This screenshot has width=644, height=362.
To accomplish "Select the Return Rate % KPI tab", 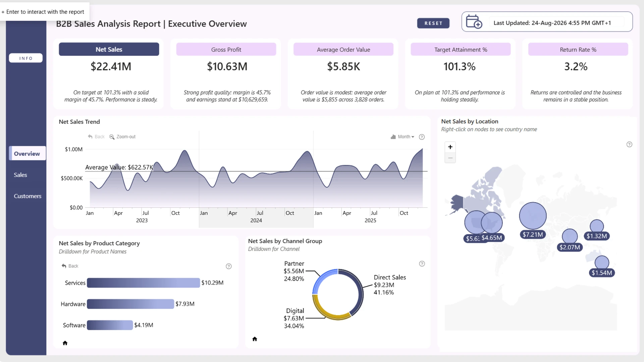I will point(578,49).
